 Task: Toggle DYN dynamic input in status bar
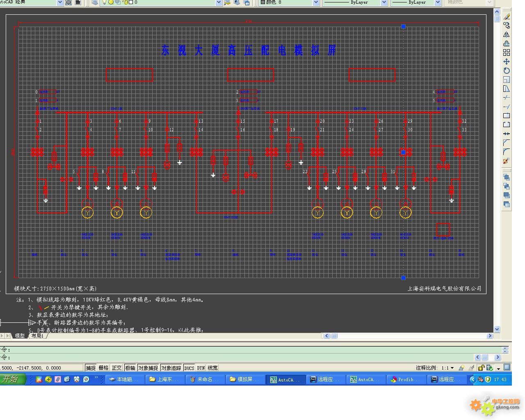pos(201,368)
